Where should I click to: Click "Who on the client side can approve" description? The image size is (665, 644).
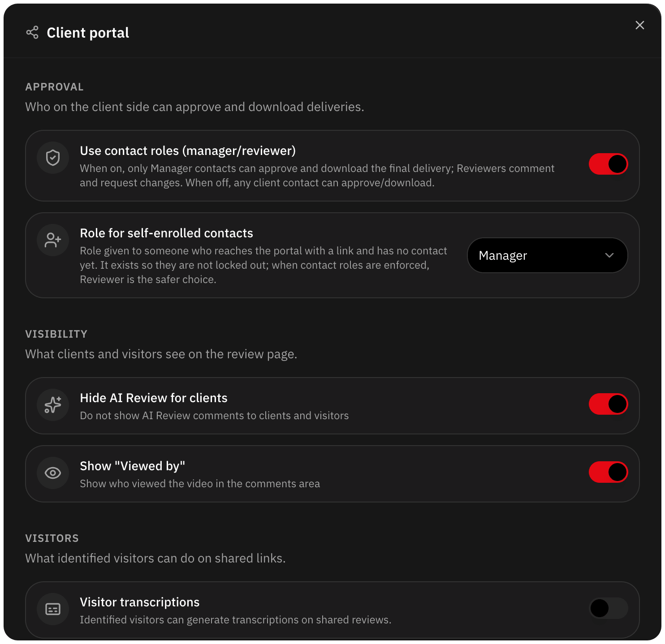tap(195, 107)
